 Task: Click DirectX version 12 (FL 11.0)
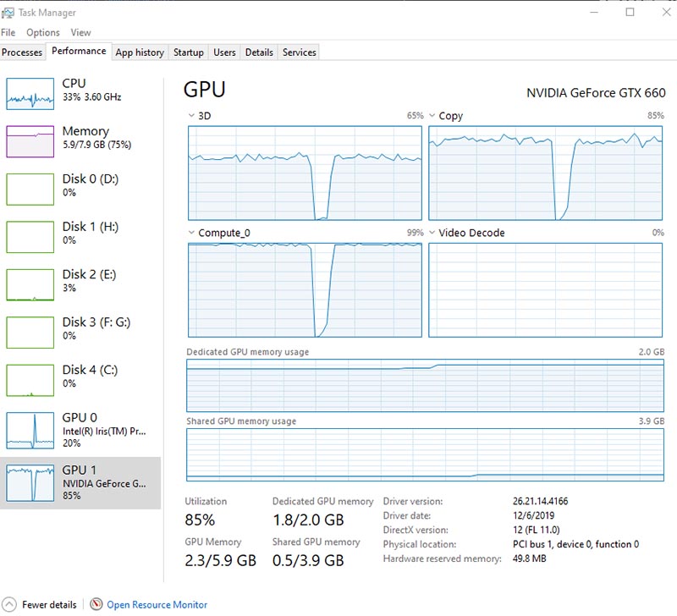[536, 530]
